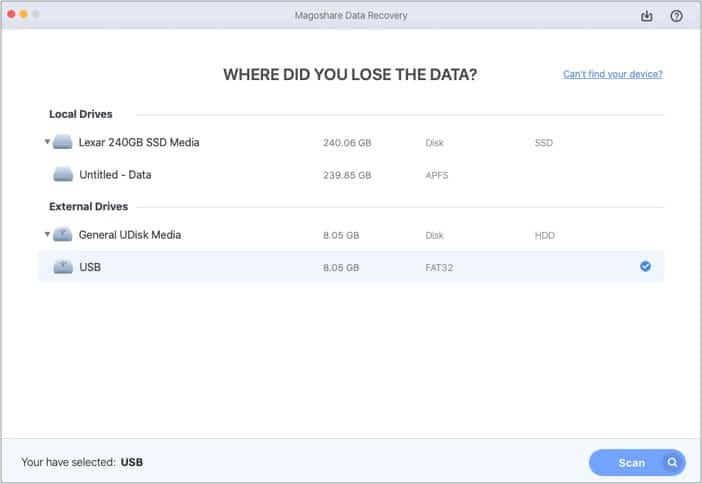This screenshot has width=702, height=484.
Task: Click the Lexar 240GB SSD drive icon
Action: click(x=63, y=142)
